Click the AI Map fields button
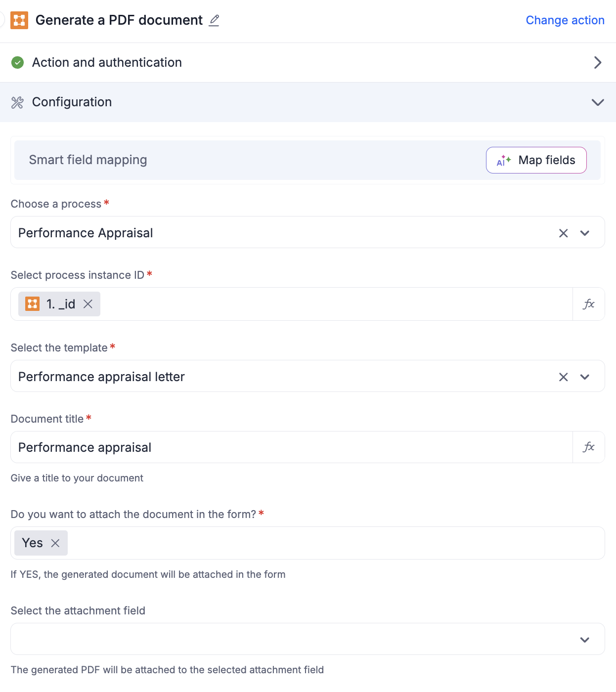The width and height of the screenshot is (616, 692). (536, 160)
